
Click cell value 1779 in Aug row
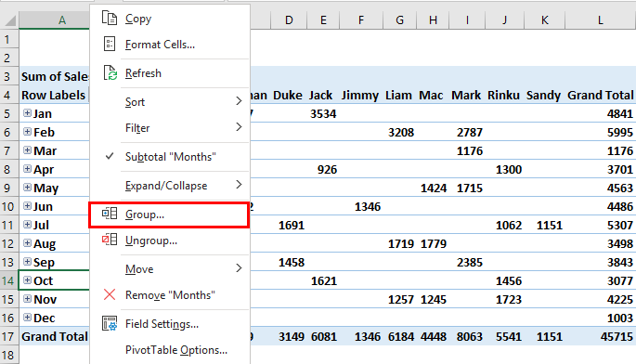[x=434, y=244]
